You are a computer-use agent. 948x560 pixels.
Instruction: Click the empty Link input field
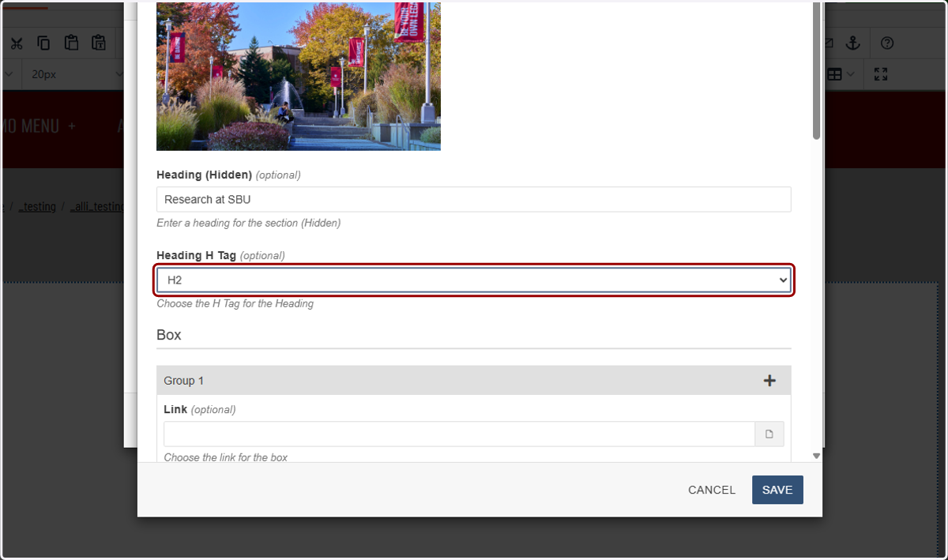[x=460, y=434]
